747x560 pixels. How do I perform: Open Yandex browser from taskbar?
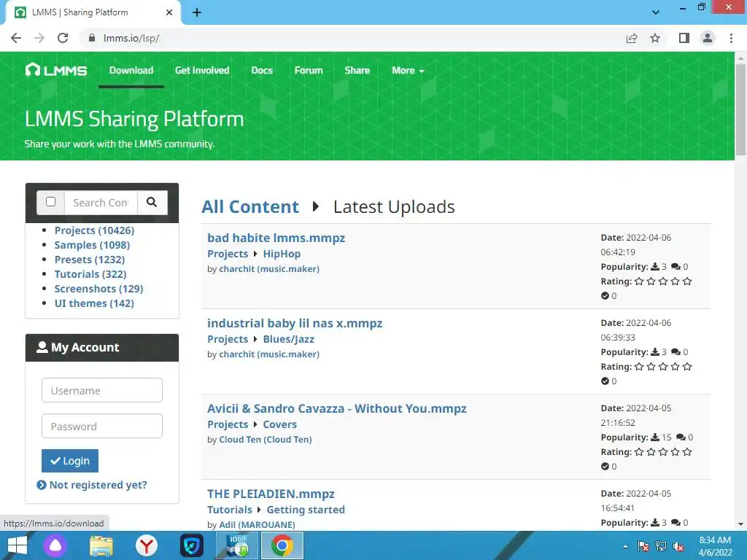(146, 545)
